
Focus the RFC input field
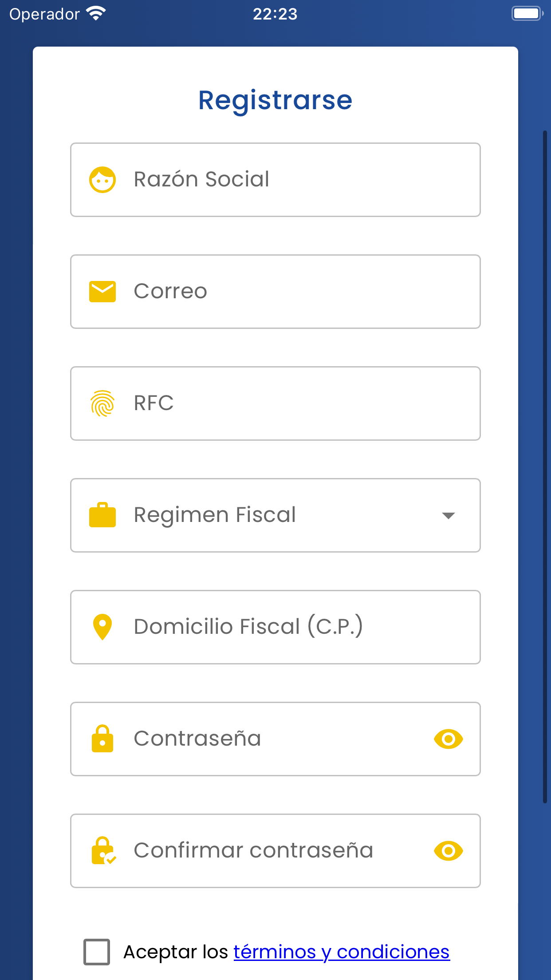pyautogui.click(x=275, y=403)
